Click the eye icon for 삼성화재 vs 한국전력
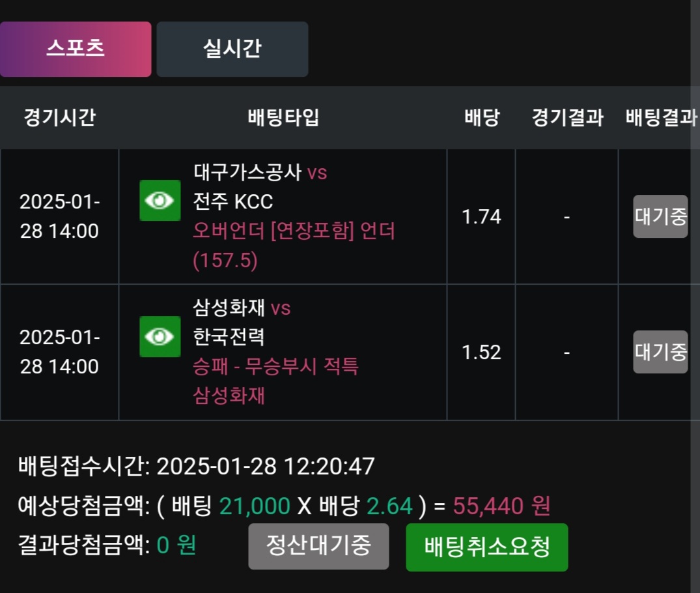700x593 pixels. click(x=160, y=336)
